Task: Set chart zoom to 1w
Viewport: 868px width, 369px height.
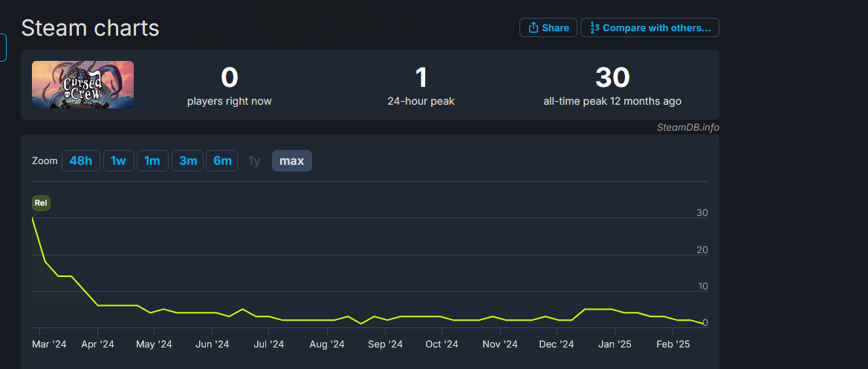Action: tap(118, 161)
